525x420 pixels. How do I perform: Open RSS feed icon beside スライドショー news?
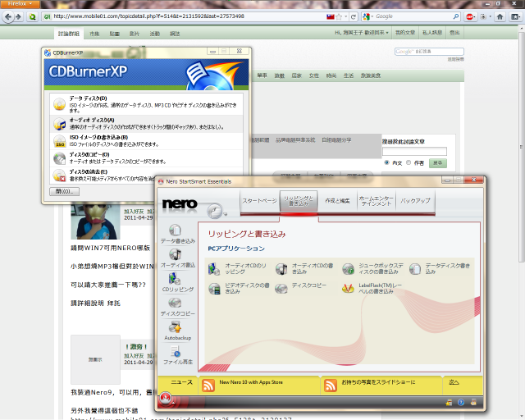(331, 386)
